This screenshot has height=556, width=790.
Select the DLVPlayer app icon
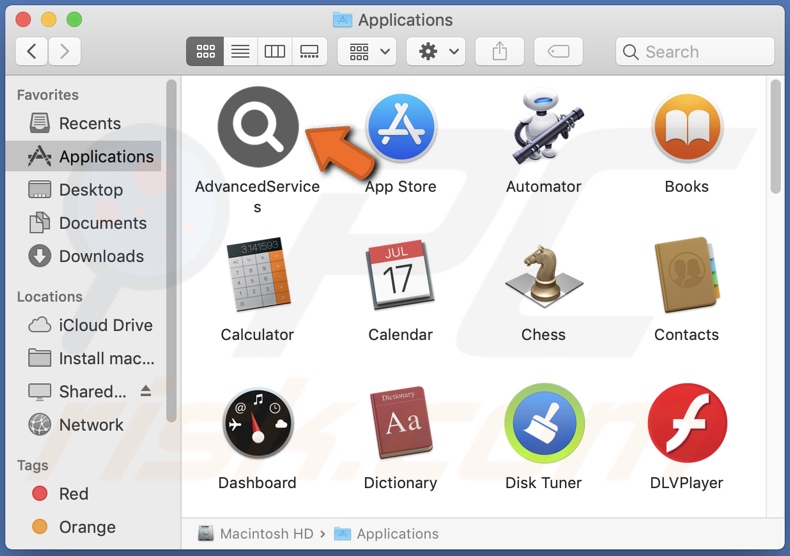687,423
